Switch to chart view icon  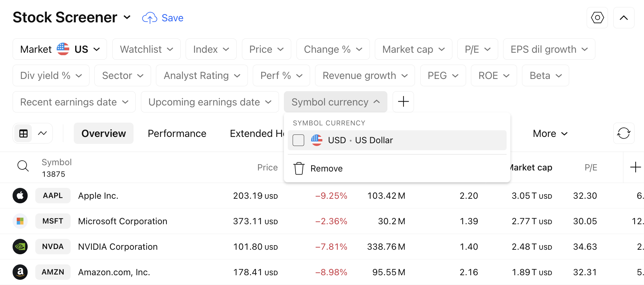click(x=42, y=133)
